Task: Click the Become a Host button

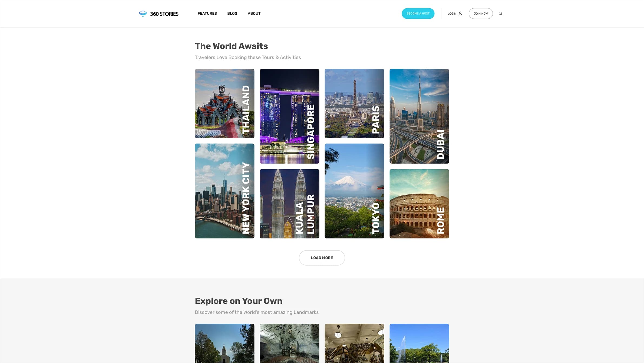Action: point(418,14)
